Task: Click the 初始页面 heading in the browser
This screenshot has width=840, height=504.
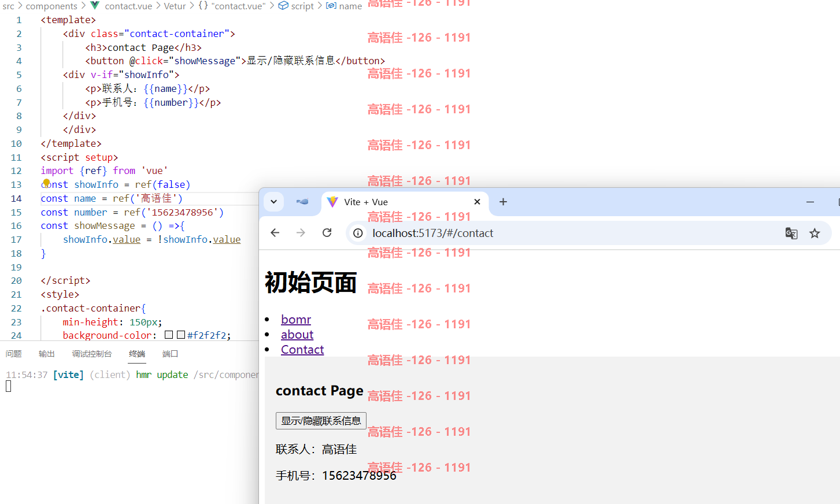Action: click(311, 283)
